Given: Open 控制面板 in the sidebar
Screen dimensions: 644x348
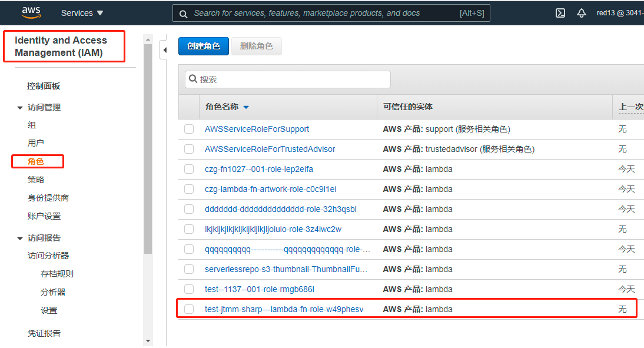Looking at the screenshot, I should pos(44,86).
